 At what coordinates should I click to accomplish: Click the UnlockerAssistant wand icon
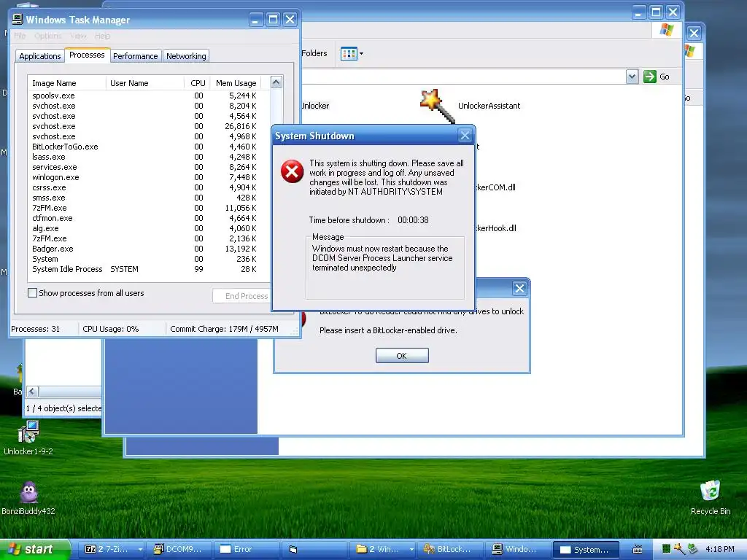pos(436,106)
